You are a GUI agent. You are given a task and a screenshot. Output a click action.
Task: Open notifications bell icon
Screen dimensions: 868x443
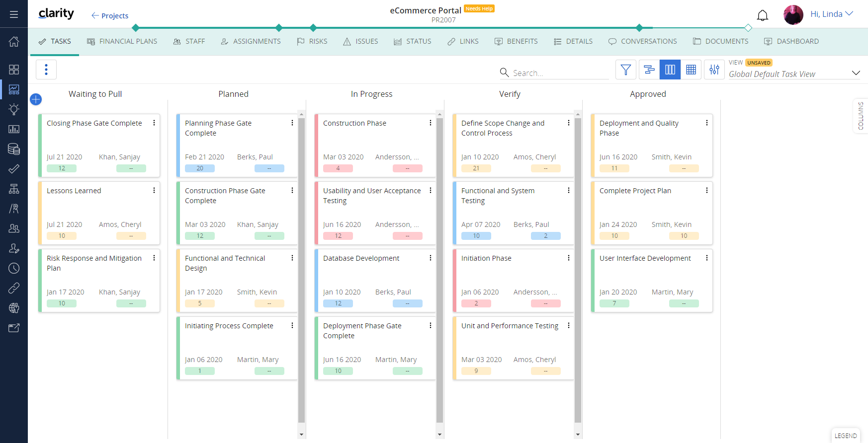pos(762,15)
